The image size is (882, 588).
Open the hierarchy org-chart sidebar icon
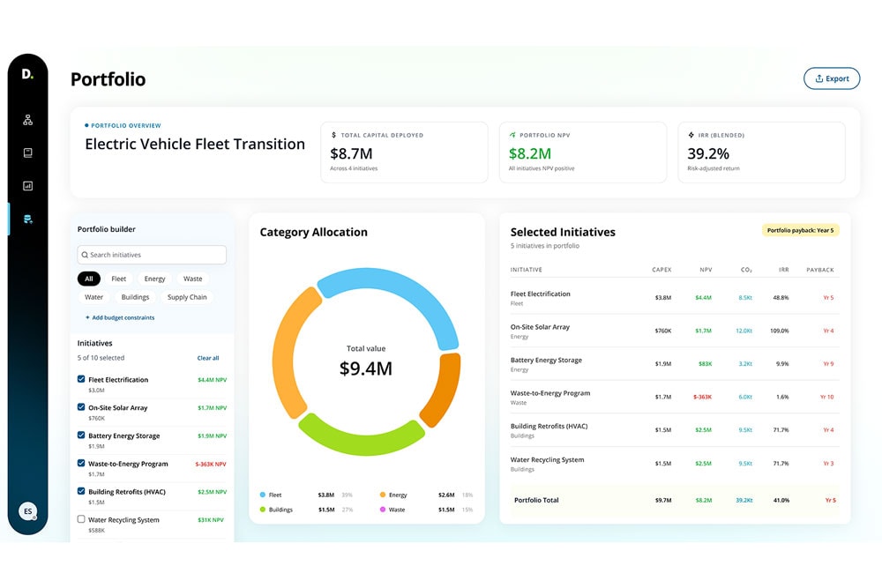pyautogui.click(x=27, y=120)
